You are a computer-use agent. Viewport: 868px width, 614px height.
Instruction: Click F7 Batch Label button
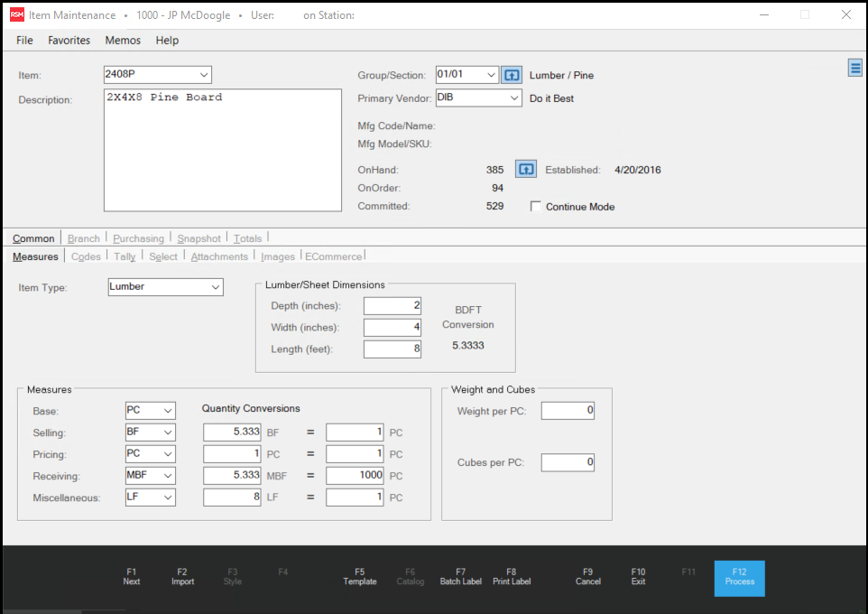point(460,576)
